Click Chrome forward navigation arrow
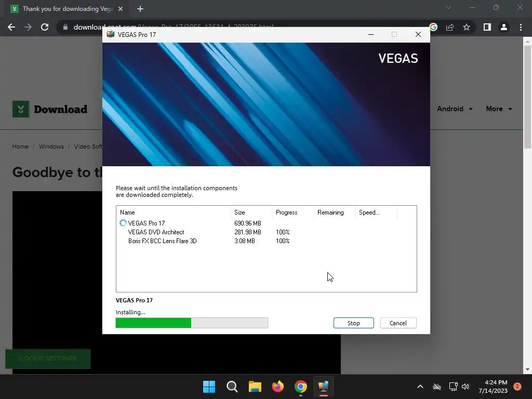 [x=28, y=27]
